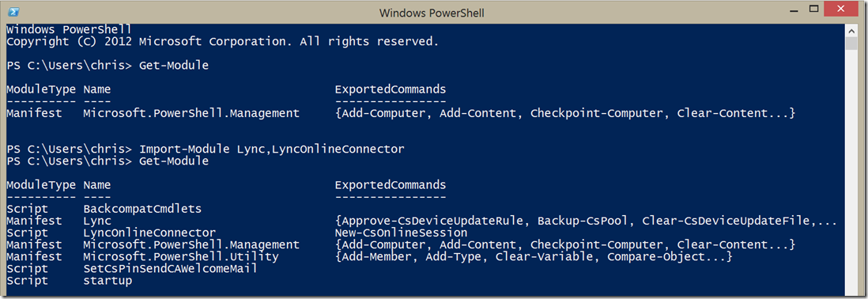This screenshot has width=868, height=299.
Task: Click the LyncOnlineConnector module row
Action: [x=237, y=233]
